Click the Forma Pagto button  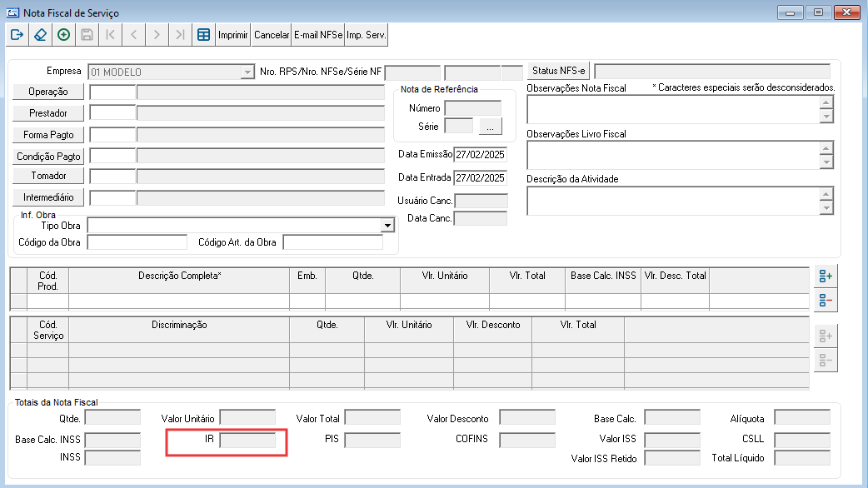tap(48, 134)
